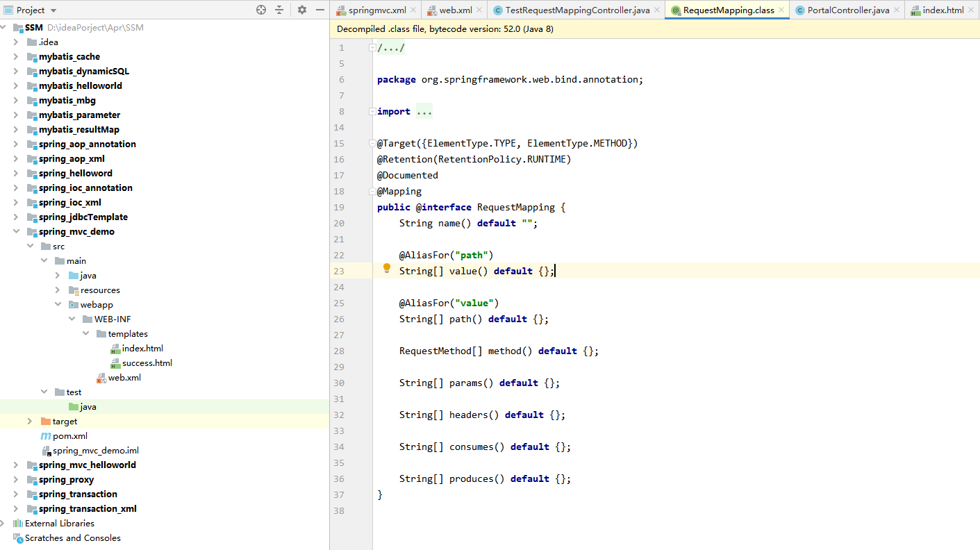
Task: Collapse the spring_mvc_demo module
Action: 15,232
